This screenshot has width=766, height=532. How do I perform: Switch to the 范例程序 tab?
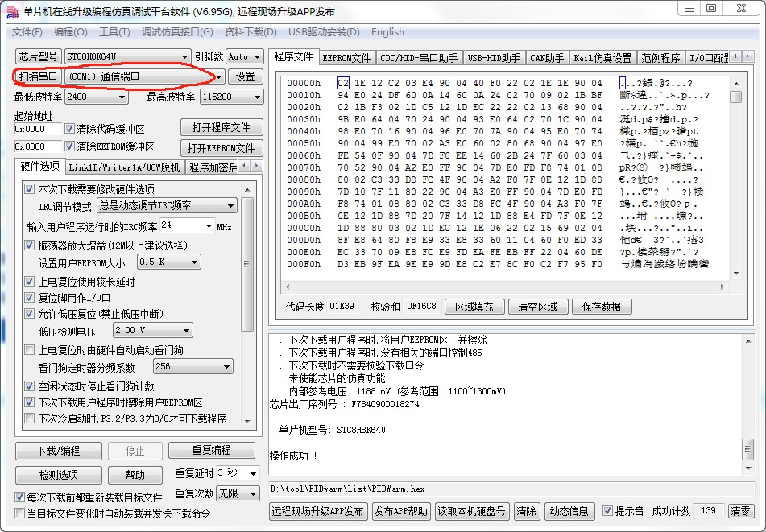(660, 58)
